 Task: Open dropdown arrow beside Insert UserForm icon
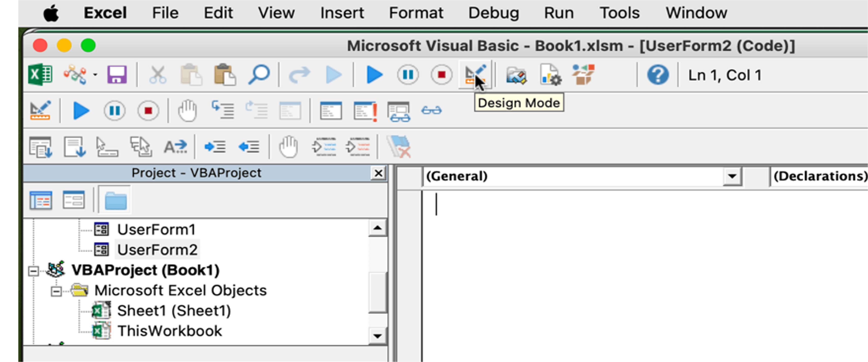(x=95, y=75)
